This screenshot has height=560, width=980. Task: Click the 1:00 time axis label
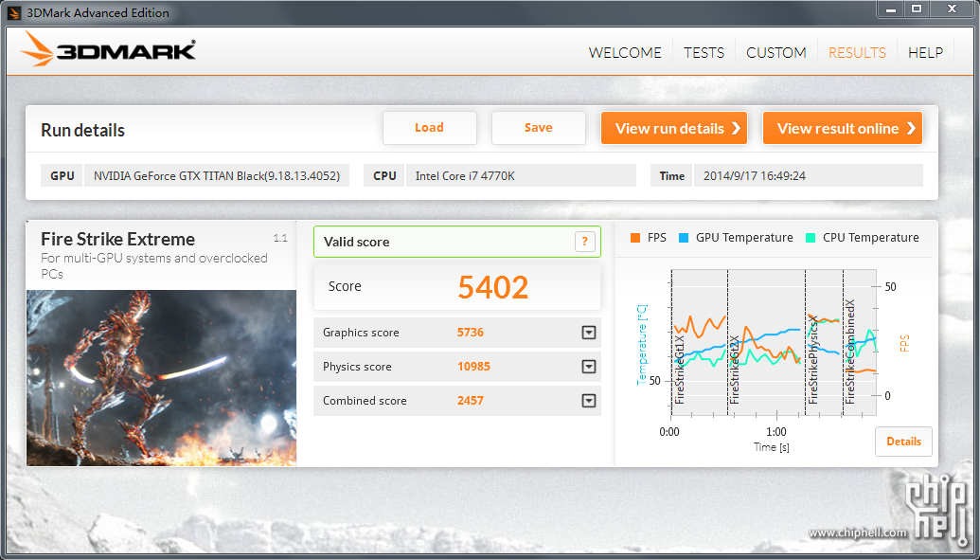click(x=776, y=432)
